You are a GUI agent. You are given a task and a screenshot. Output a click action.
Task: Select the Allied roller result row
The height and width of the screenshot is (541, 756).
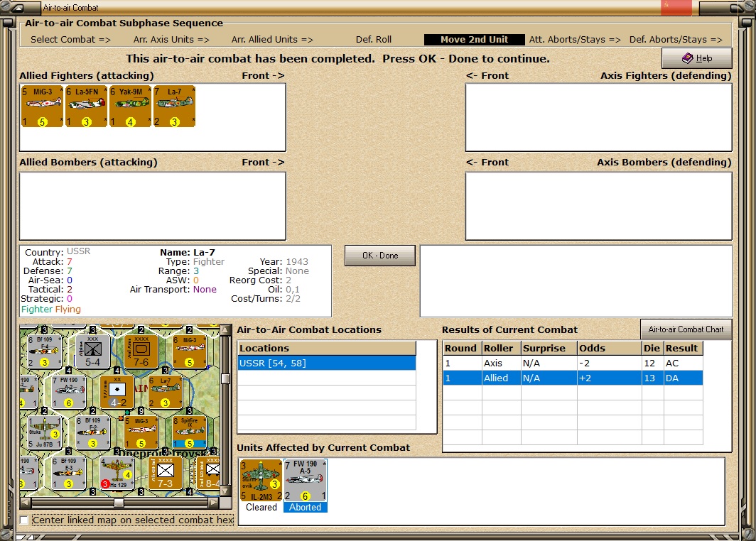coord(573,378)
